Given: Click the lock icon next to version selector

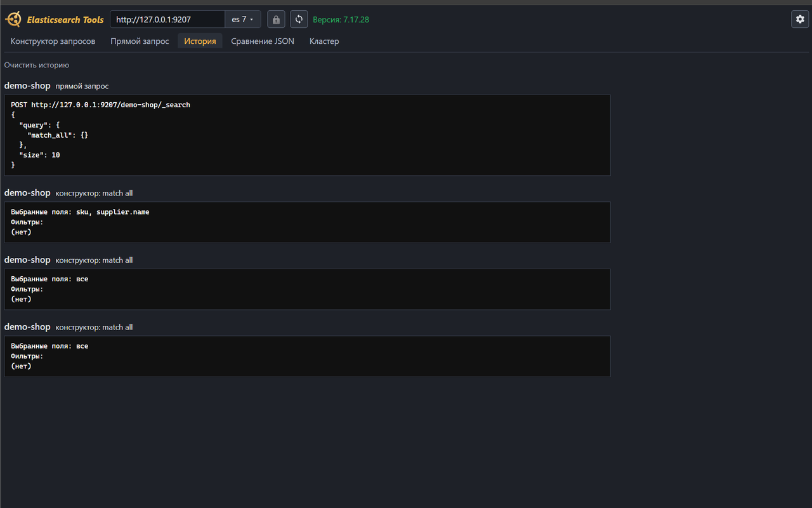Looking at the screenshot, I should pyautogui.click(x=276, y=20).
